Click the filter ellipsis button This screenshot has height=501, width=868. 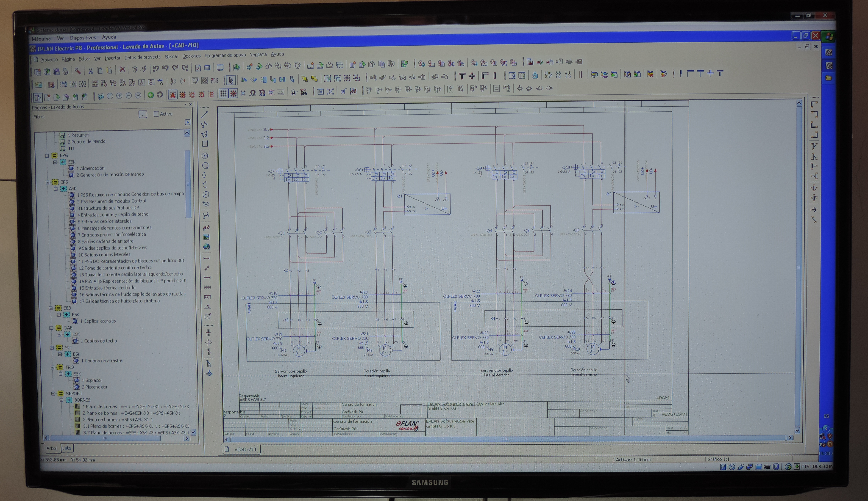143,114
